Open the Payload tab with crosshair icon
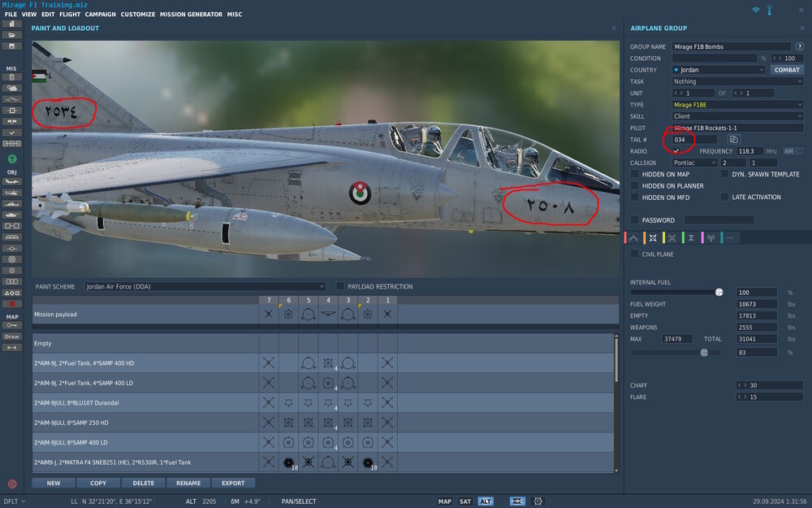 (x=652, y=238)
